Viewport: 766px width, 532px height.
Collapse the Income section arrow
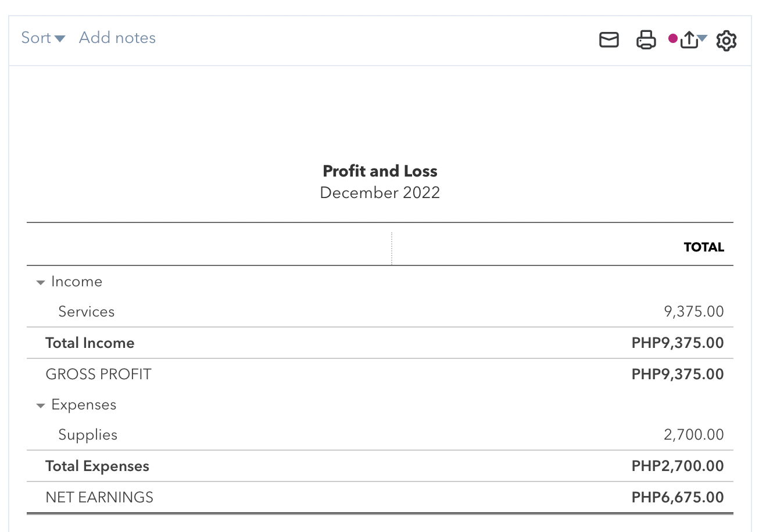tap(40, 282)
